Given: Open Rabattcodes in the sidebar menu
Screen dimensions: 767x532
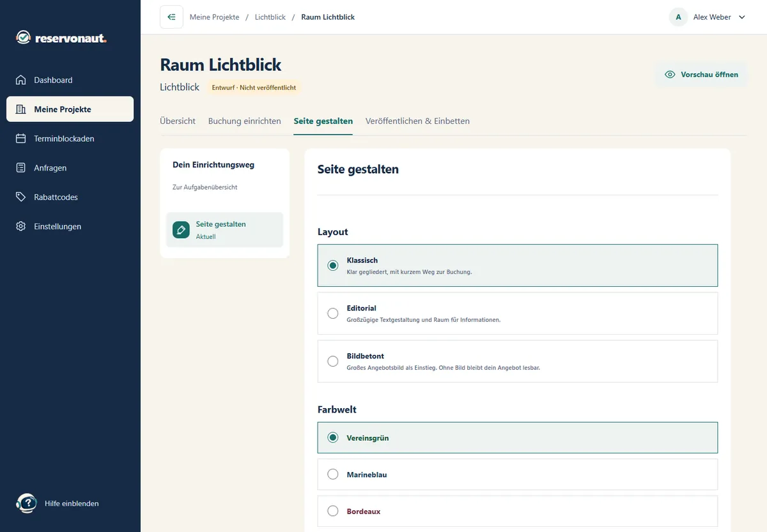Looking at the screenshot, I should 70,197.
